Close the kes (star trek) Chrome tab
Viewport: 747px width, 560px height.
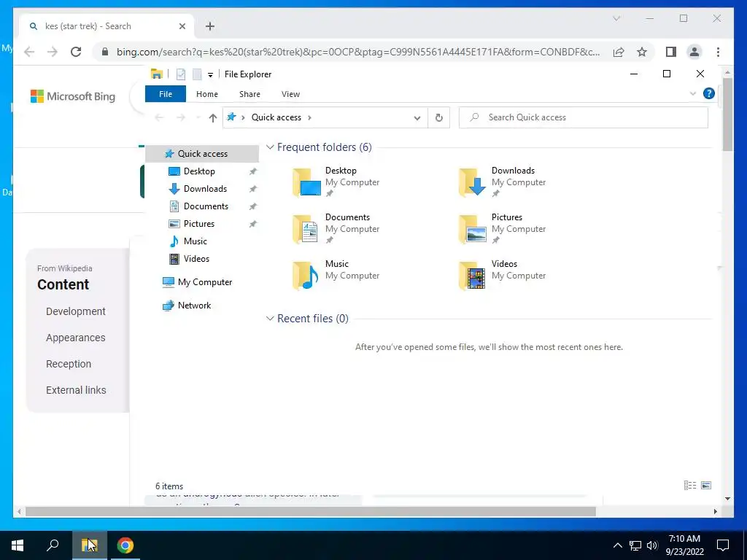(182, 27)
